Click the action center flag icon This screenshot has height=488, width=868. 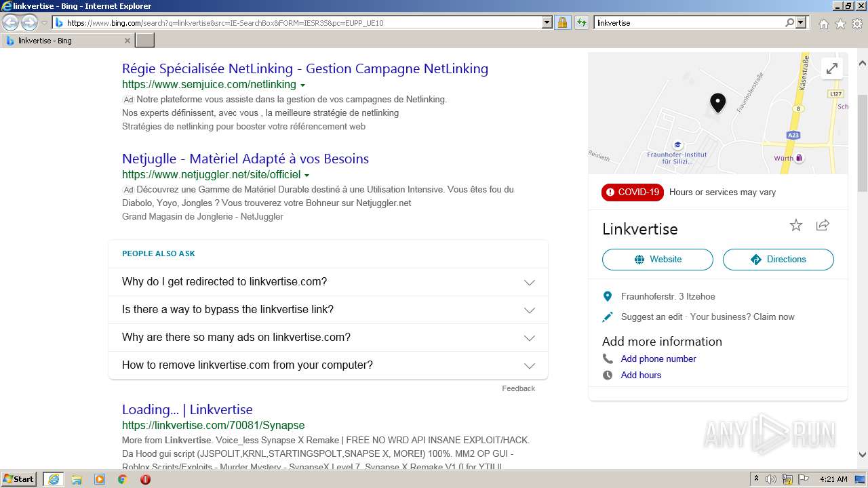tap(803, 479)
